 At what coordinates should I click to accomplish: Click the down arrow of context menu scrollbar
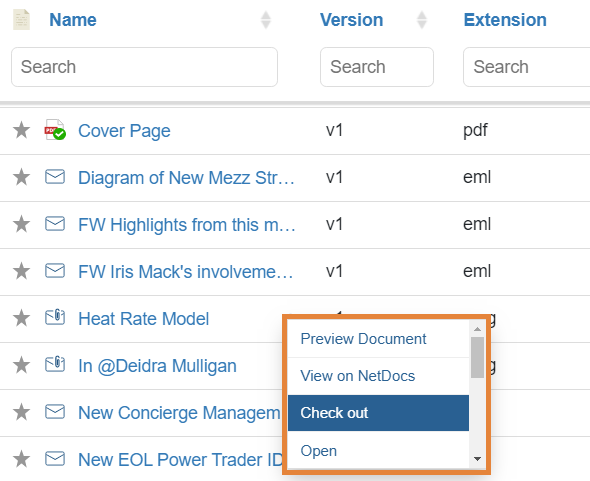[477, 458]
